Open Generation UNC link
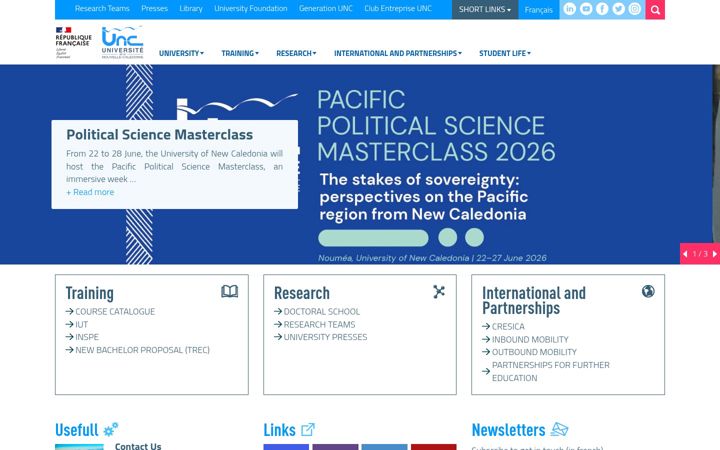The height and width of the screenshot is (450, 720). tap(326, 8)
